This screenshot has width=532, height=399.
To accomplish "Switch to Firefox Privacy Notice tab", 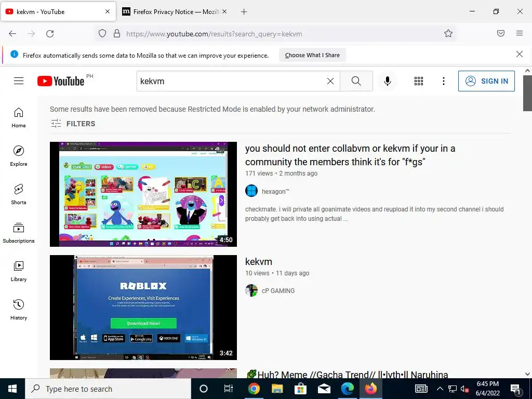I will [x=175, y=11].
